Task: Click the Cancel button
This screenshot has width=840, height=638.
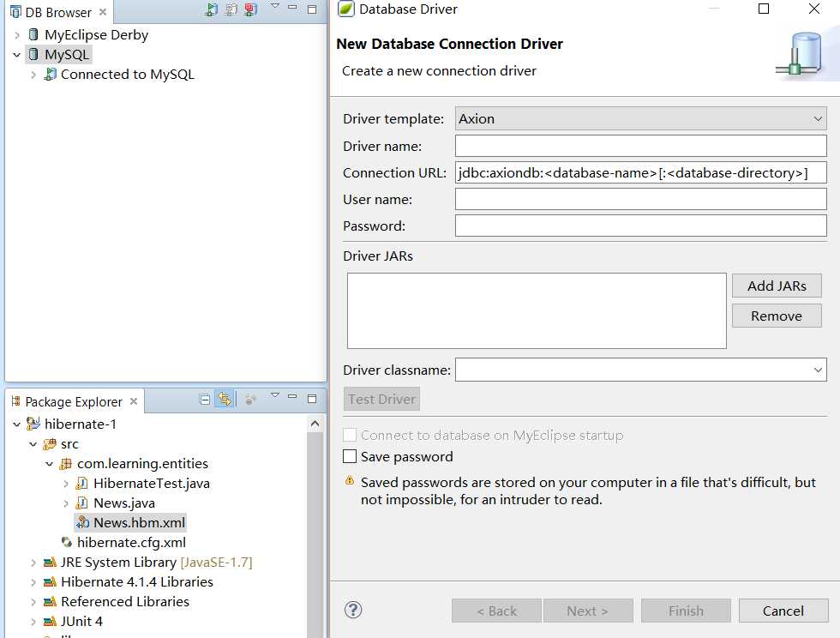Action: [783, 611]
